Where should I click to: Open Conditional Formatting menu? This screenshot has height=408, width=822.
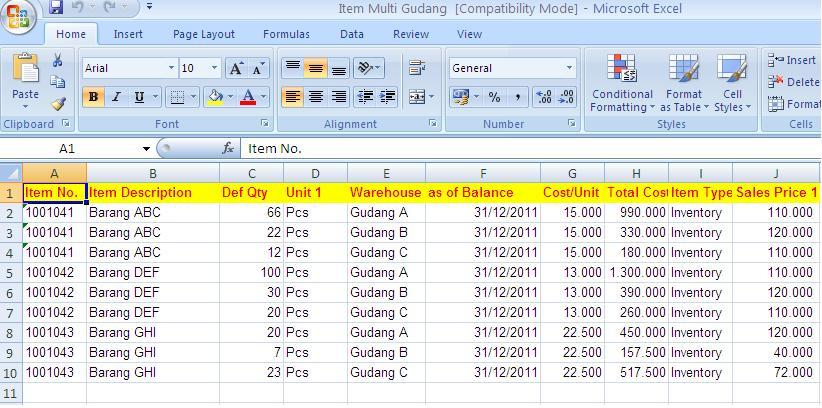[622, 83]
